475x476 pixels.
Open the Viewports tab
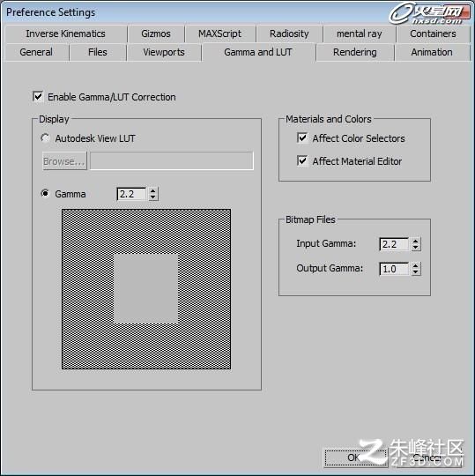pyautogui.click(x=164, y=52)
